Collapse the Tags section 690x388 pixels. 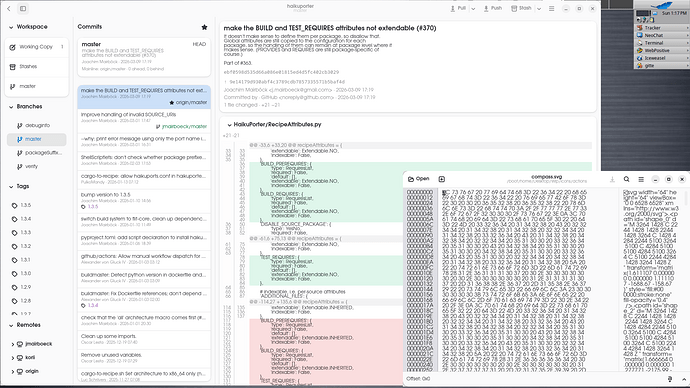[11, 187]
